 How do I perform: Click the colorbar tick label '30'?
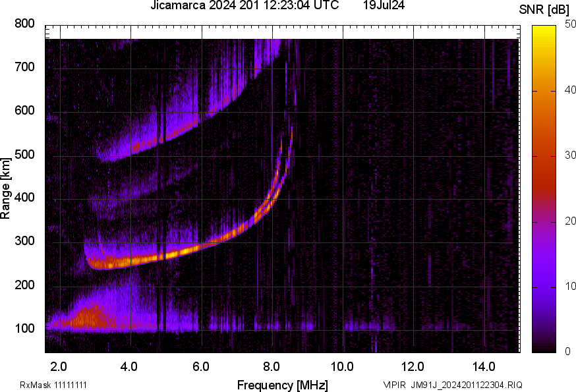[570, 155]
